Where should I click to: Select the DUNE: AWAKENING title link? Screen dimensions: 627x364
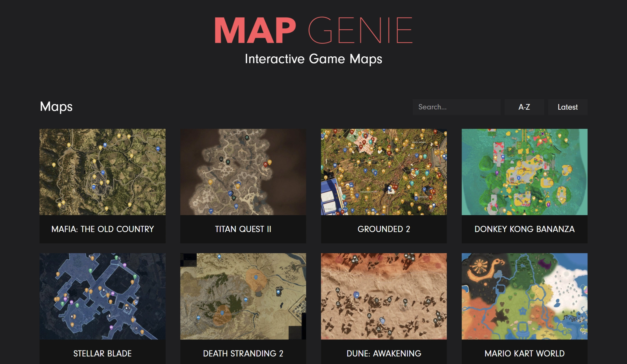tap(384, 353)
